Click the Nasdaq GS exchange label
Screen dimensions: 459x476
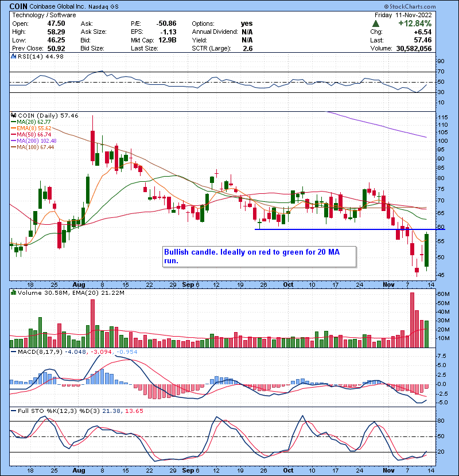[x=103, y=6]
